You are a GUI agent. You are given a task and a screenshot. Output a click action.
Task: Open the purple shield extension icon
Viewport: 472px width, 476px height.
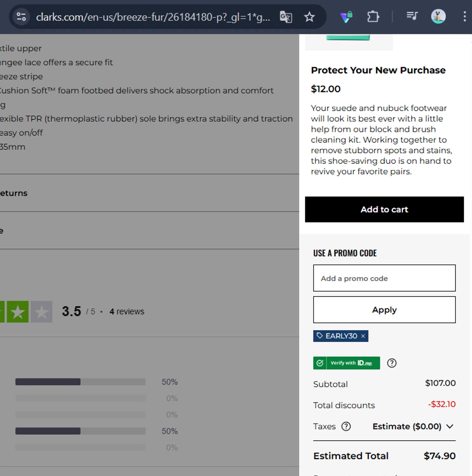click(x=346, y=17)
